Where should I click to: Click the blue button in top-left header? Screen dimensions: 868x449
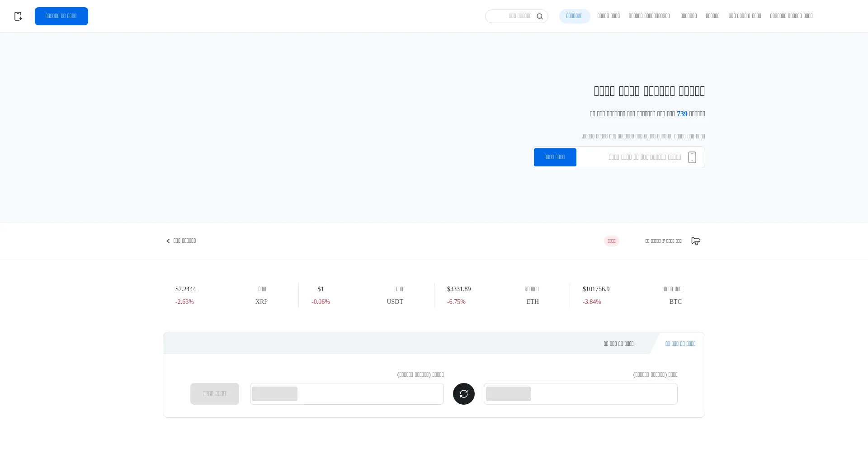coord(61,16)
